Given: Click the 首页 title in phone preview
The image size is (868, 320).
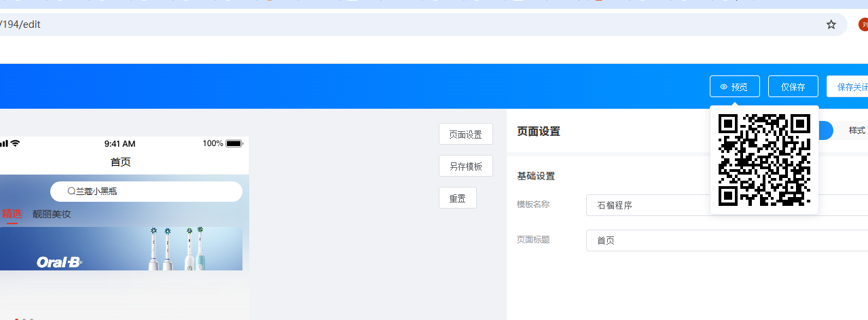Looking at the screenshot, I should pyautogui.click(x=121, y=162).
